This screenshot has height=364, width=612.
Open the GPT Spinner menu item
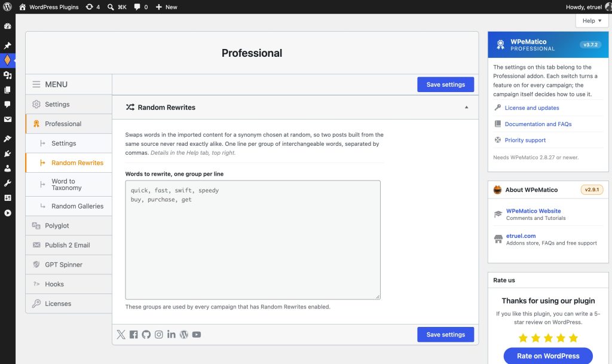coord(69,265)
